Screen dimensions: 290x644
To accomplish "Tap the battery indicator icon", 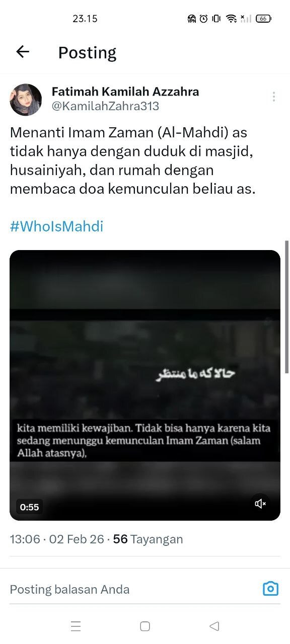I will 263,19.
